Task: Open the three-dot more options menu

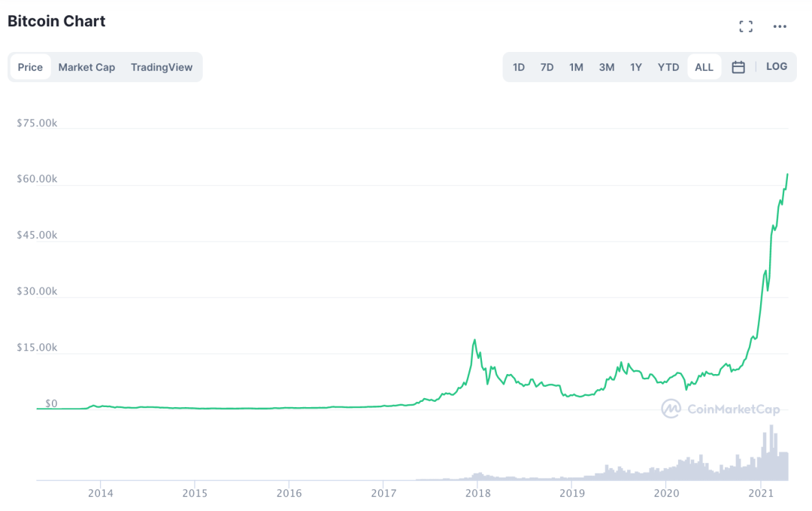Action: coord(780,27)
